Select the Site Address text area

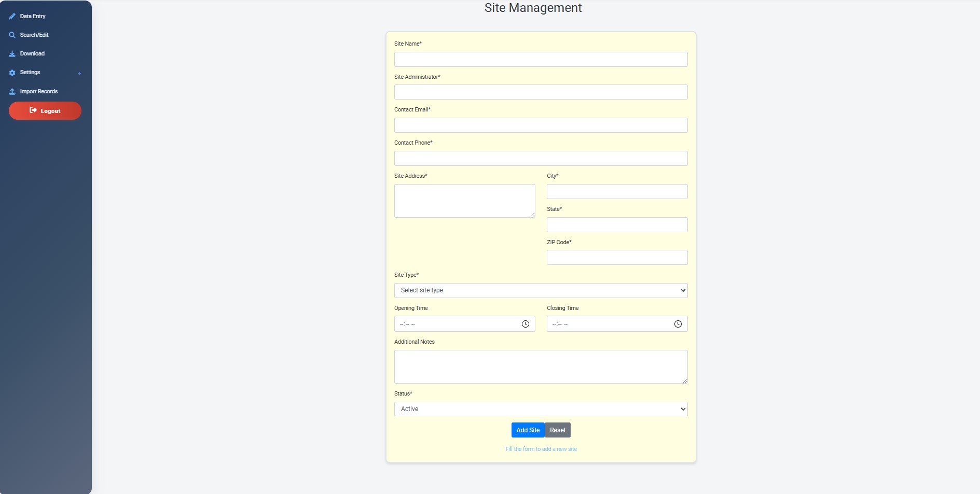pos(464,201)
